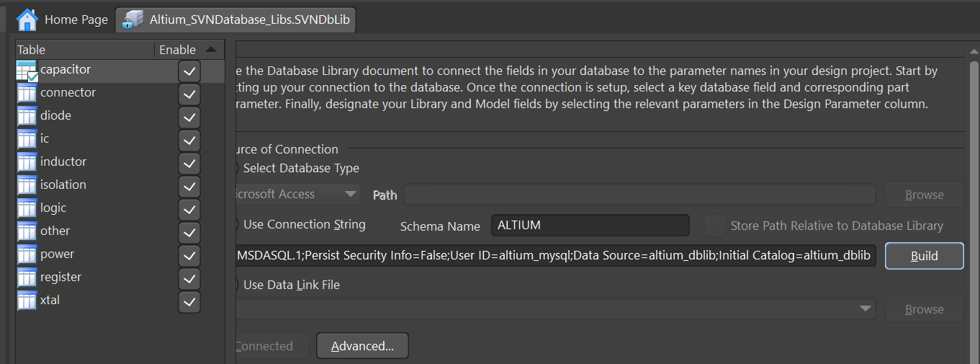
Task: Click the xtal table icon
Action: coord(27,301)
